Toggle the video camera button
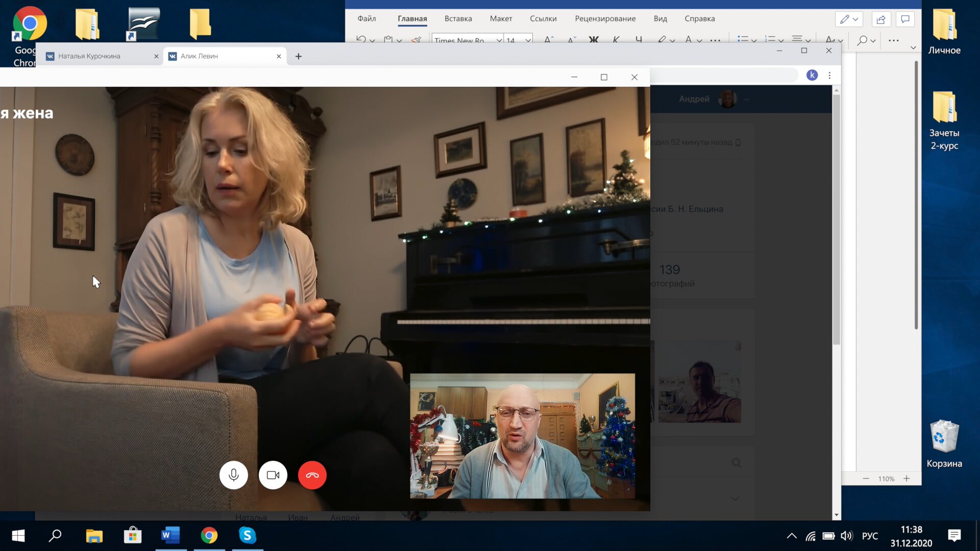 [x=273, y=475]
